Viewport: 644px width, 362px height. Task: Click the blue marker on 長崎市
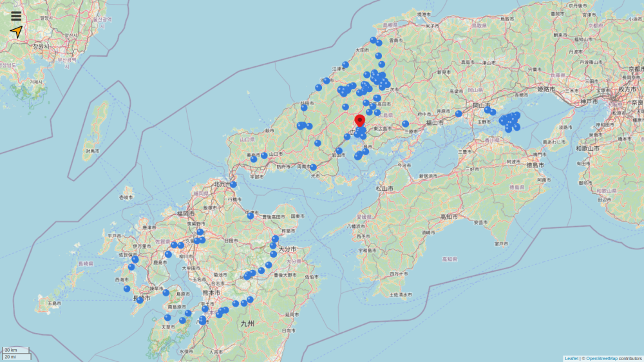pyautogui.click(x=140, y=300)
